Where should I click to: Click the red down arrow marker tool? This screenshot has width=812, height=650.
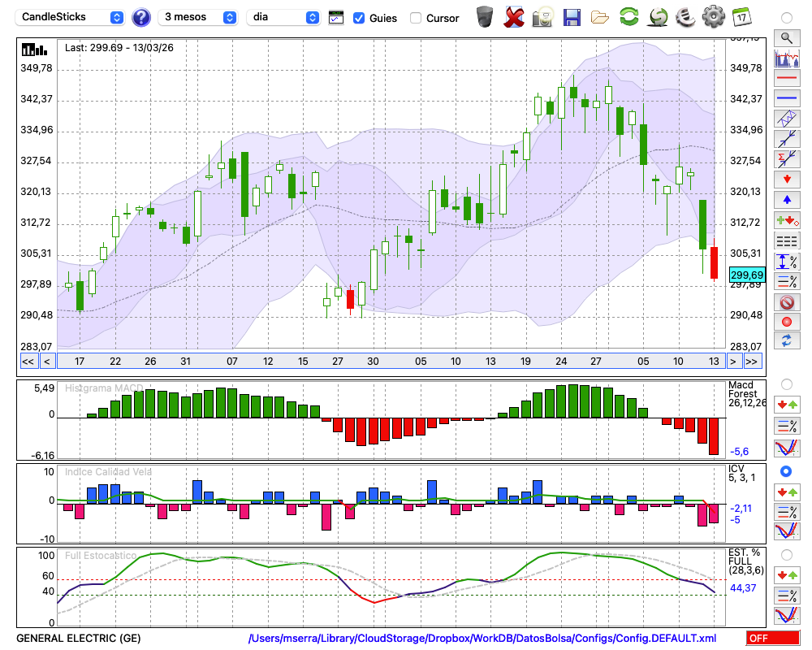click(787, 180)
